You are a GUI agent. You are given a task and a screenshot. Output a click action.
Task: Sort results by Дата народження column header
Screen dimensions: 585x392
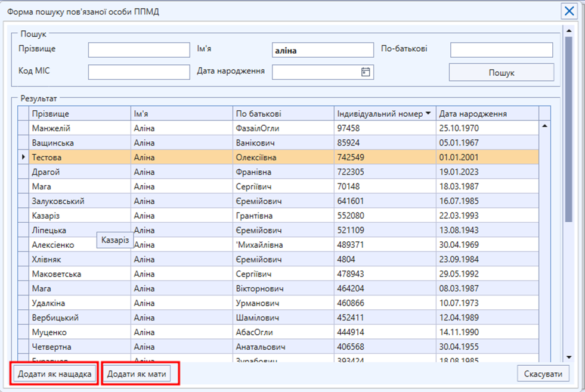click(x=487, y=114)
